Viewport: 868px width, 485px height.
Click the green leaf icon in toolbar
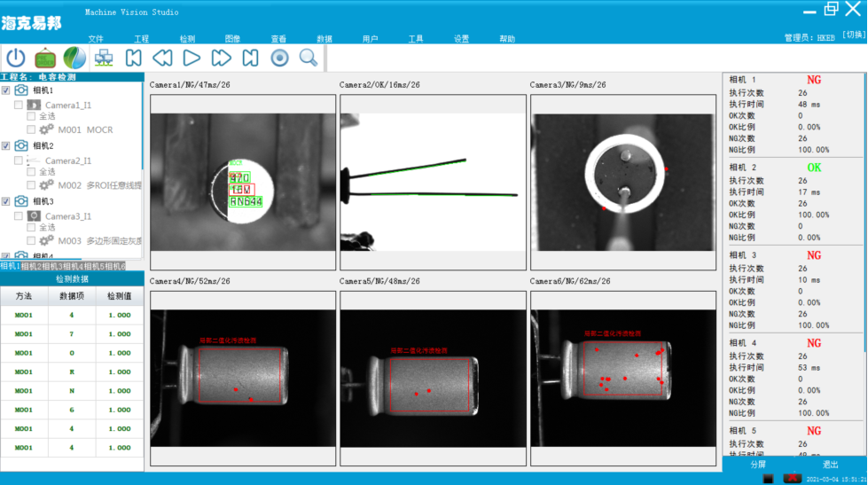[x=74, y=59]
